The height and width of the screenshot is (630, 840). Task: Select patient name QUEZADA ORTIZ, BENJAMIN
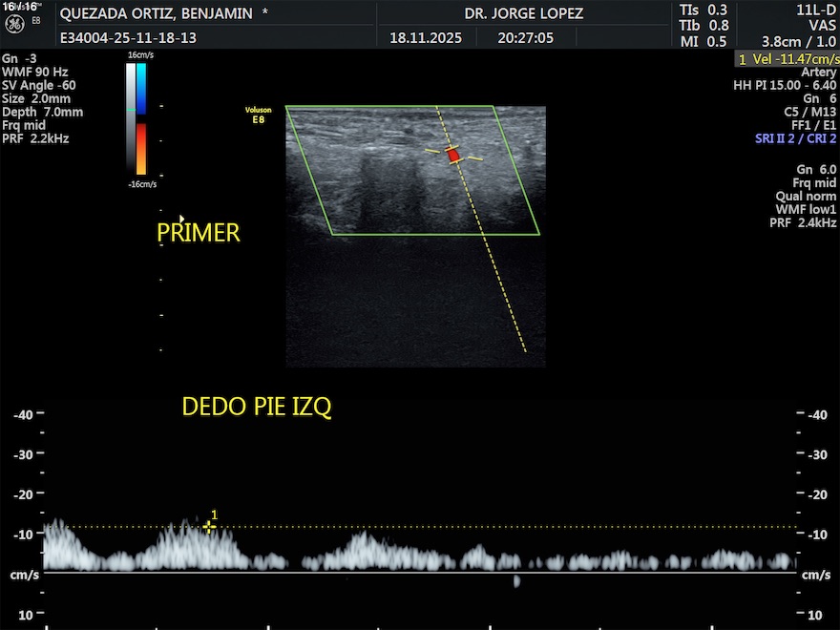157,13
